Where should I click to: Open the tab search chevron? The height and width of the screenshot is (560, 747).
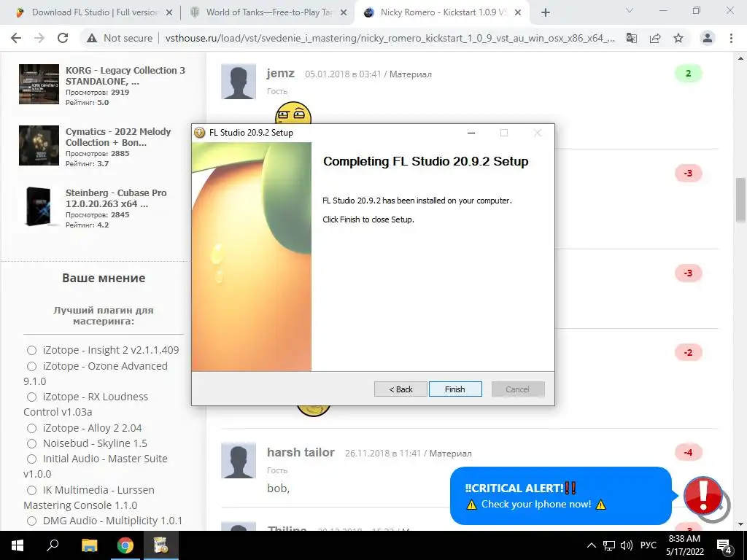click(630, 10)
